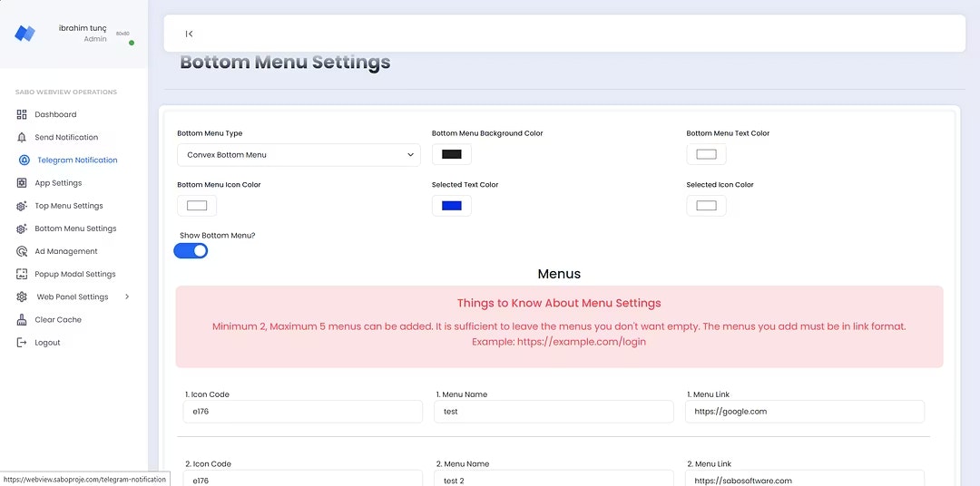Collapse sidebar with the arrow icon
Viewport: 980px width, 486px height.
(x=189, y=34)
